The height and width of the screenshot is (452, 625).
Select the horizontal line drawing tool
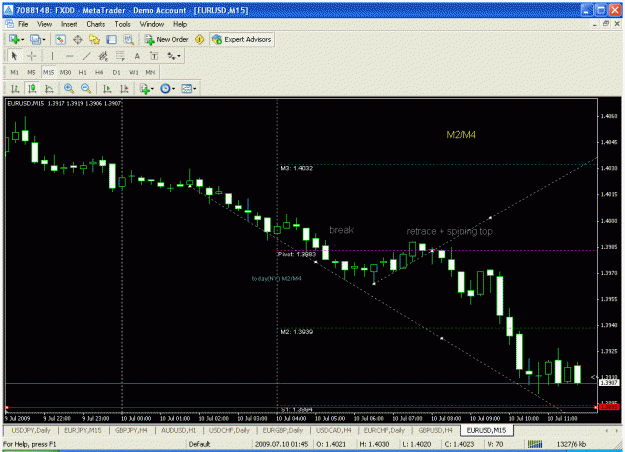[69, 56]
